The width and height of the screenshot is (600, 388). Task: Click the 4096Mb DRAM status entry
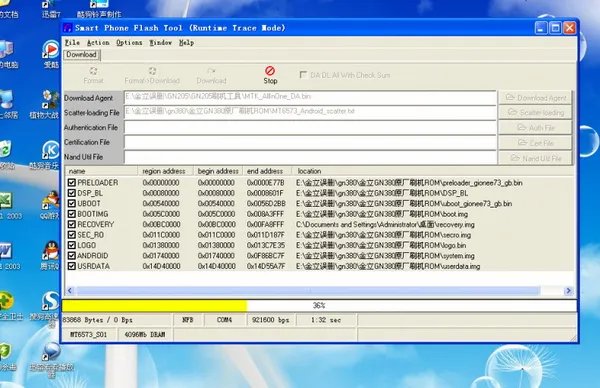[145, 334]
